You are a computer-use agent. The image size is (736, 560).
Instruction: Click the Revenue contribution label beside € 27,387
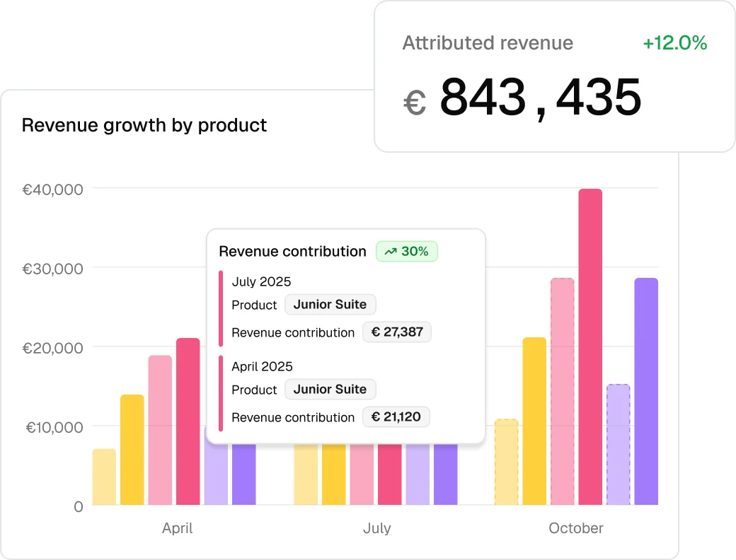tap(293, 332)
